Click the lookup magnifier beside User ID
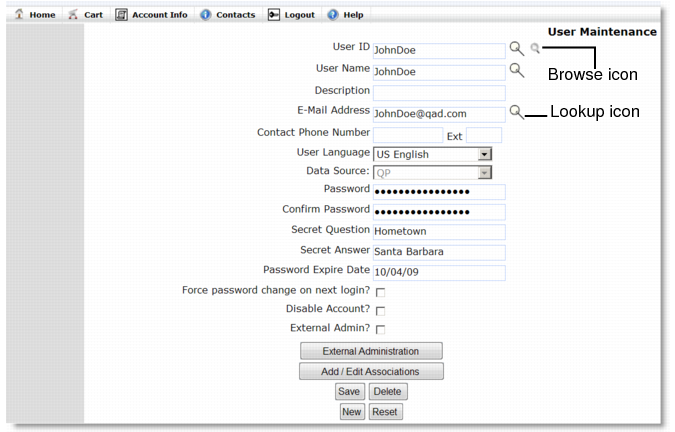The height and width of the screenshot is (432, 675). [x=517, y=49]
